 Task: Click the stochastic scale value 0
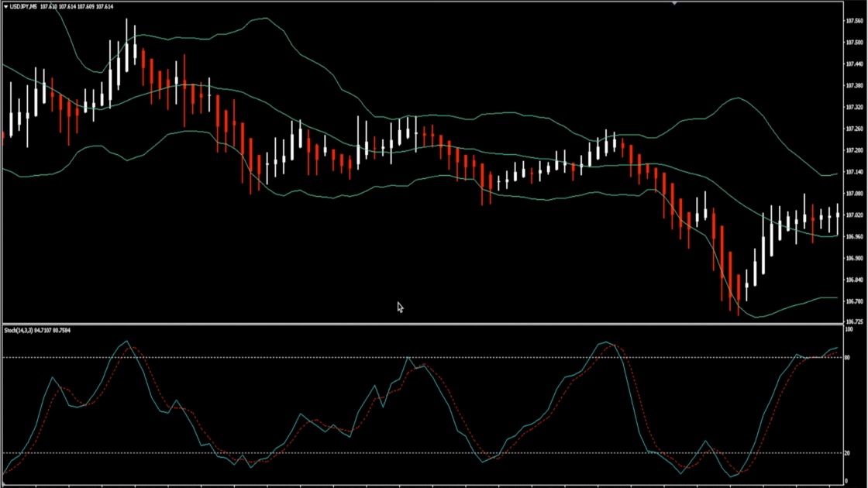click(x=846, y=481)
